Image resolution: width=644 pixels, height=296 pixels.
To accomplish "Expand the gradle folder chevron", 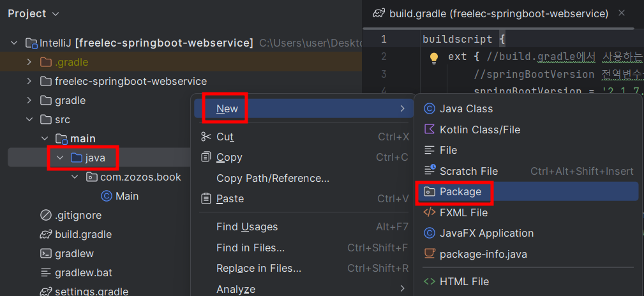I will tap(29, 100).
